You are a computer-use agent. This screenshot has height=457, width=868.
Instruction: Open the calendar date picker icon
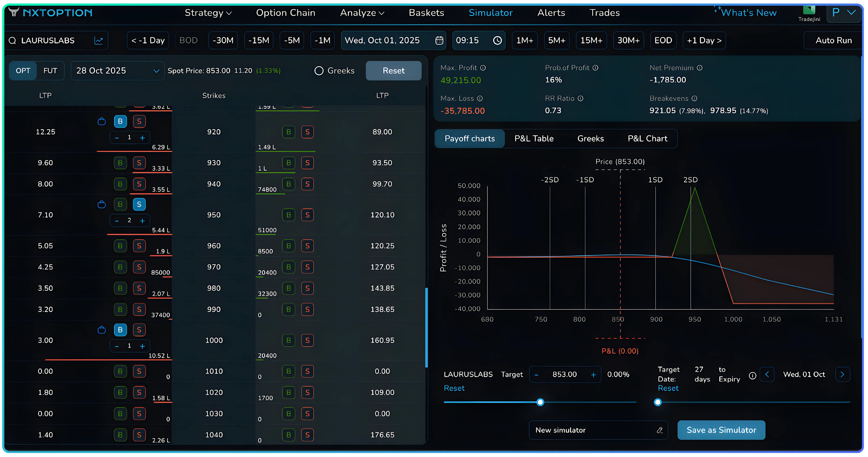pos(439,40)
